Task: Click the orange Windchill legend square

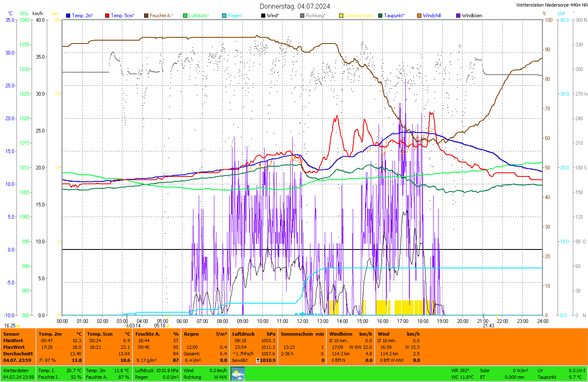Action: [x=419, y=16]
